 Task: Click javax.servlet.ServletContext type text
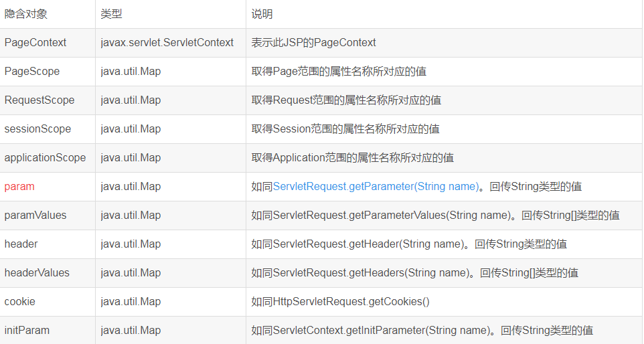click(167, 43)
